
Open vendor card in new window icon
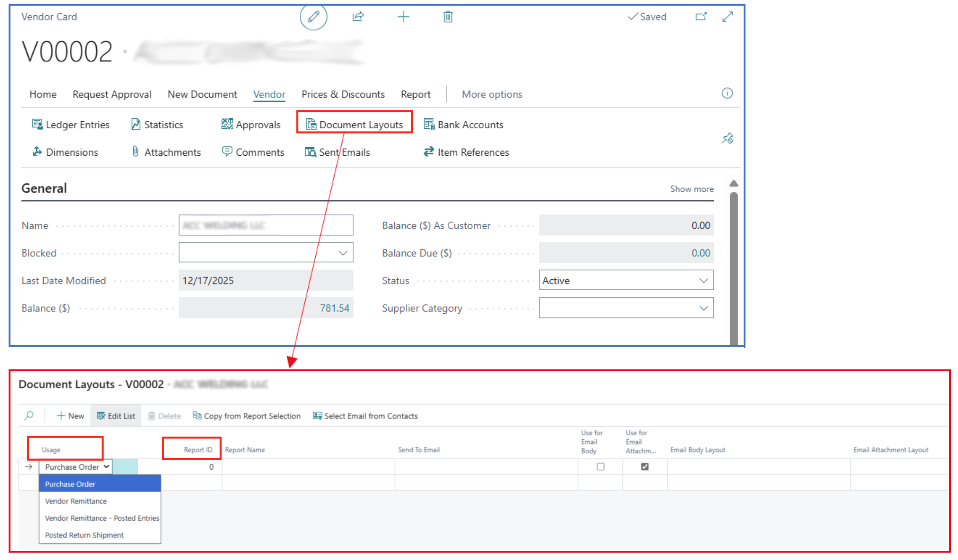click(700, 17)
